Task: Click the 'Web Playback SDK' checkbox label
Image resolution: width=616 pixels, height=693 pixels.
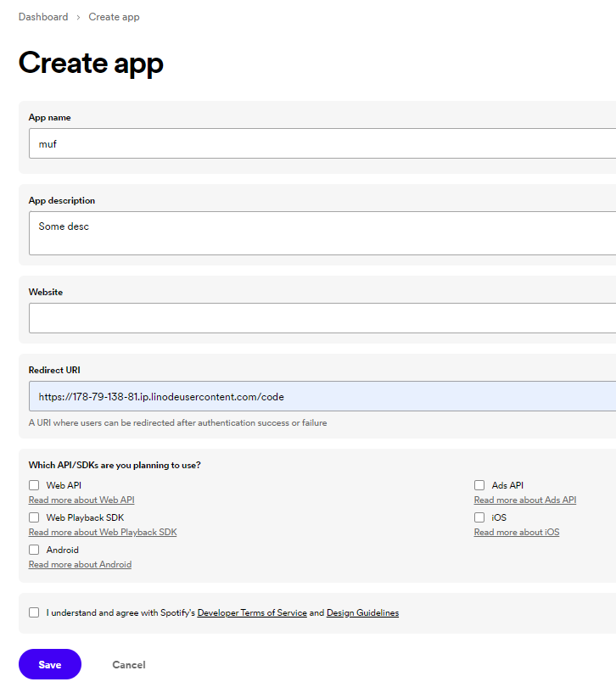Action: point(85,517)
